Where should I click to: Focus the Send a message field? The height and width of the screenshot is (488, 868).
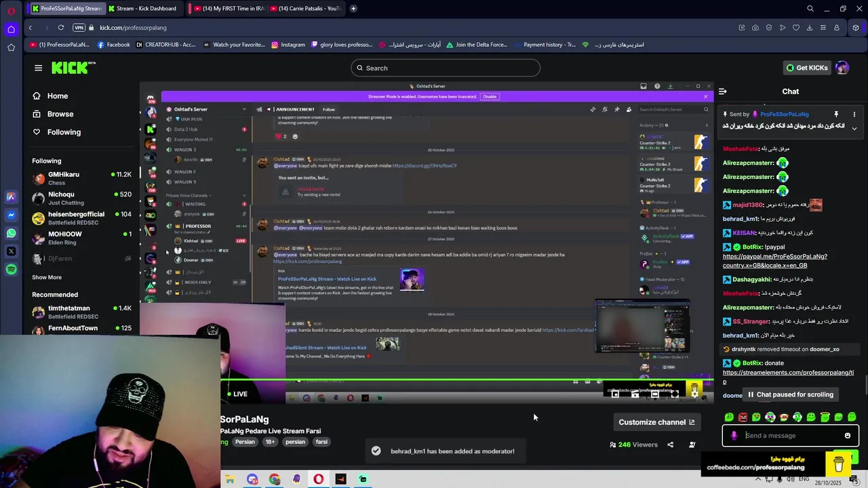(x=790, y=436)
